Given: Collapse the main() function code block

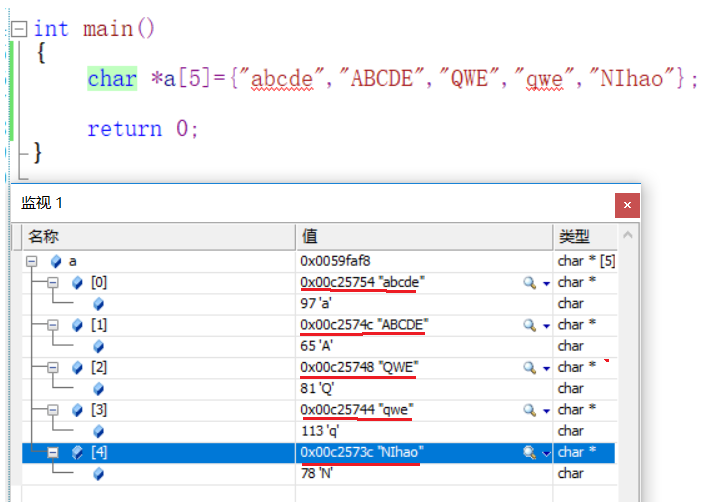Looking at the screenshot, I should [x=19, y=30].
